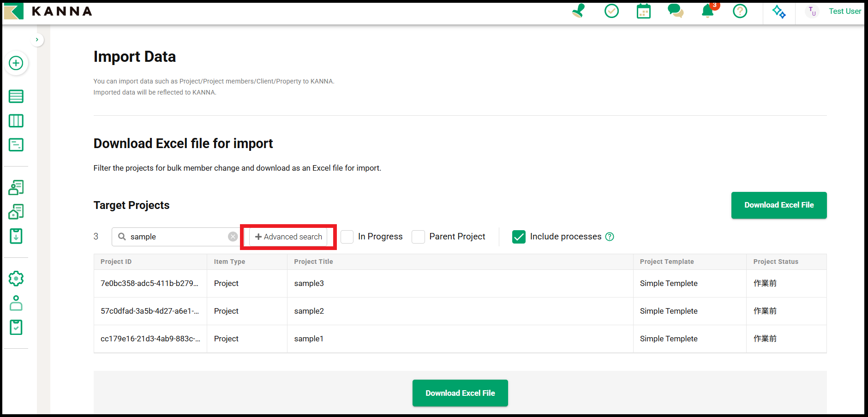Expand the Advanced search options
Image resolution: width=868 pixels, height=417 pixels.
288,237
